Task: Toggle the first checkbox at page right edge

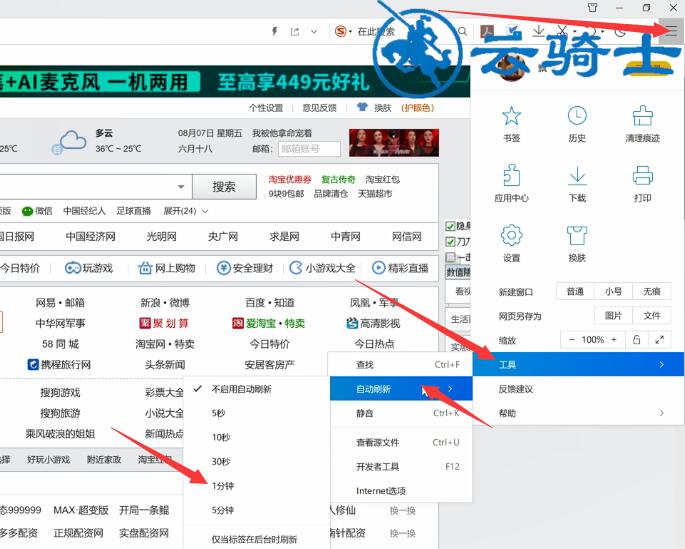Action: click(x=450, y=226)
